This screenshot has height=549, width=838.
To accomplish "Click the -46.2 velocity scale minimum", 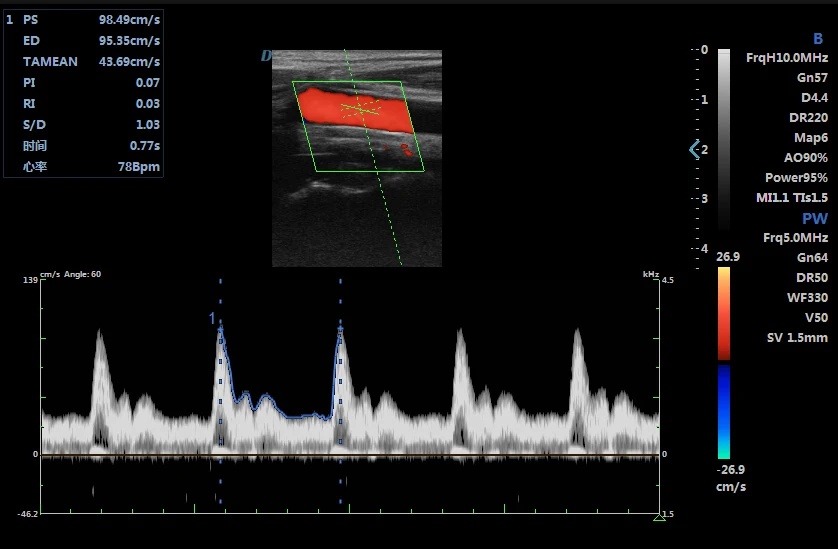I will pos(28,514).
